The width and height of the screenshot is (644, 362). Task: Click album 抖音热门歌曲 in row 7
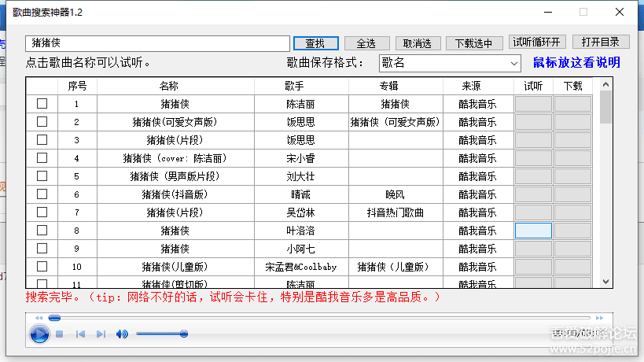(x=395, y=212)
